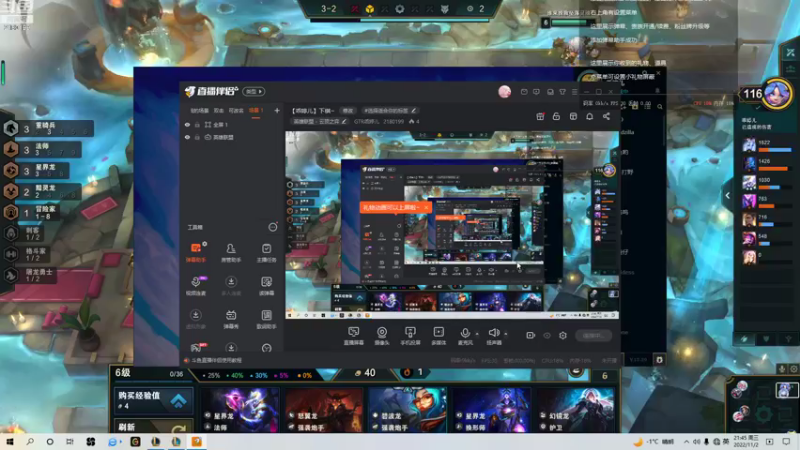Switch to the 场景 1 tab
800x450 pixels.
click(256, 110)
